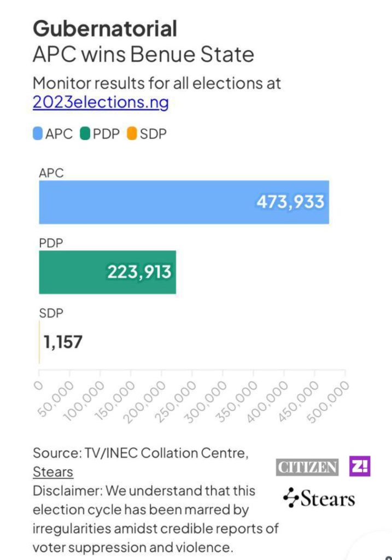This screenshot has height=560, width=392.
Task: Click the 1,157 vote count label
Action: [x=63, y=342]
